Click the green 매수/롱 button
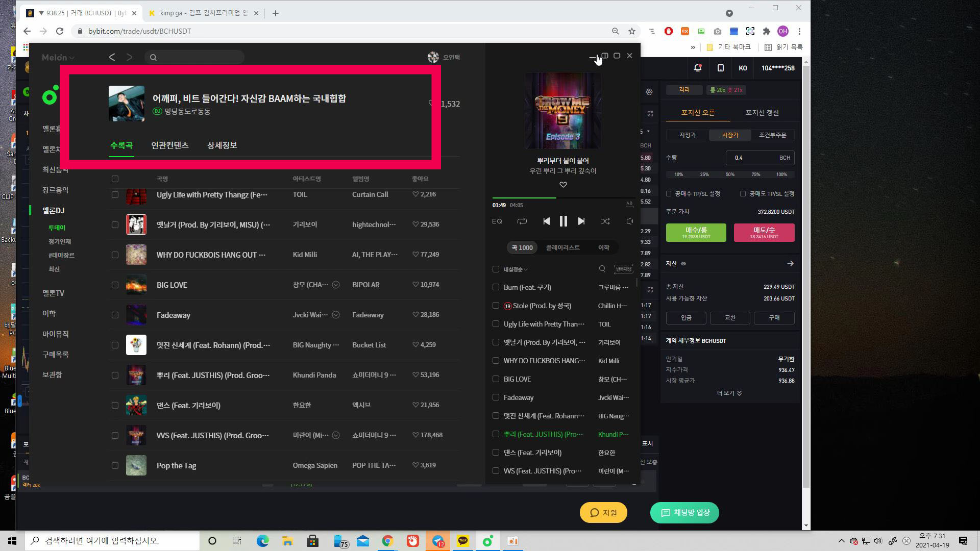980x551 pixels. point(696,233)
